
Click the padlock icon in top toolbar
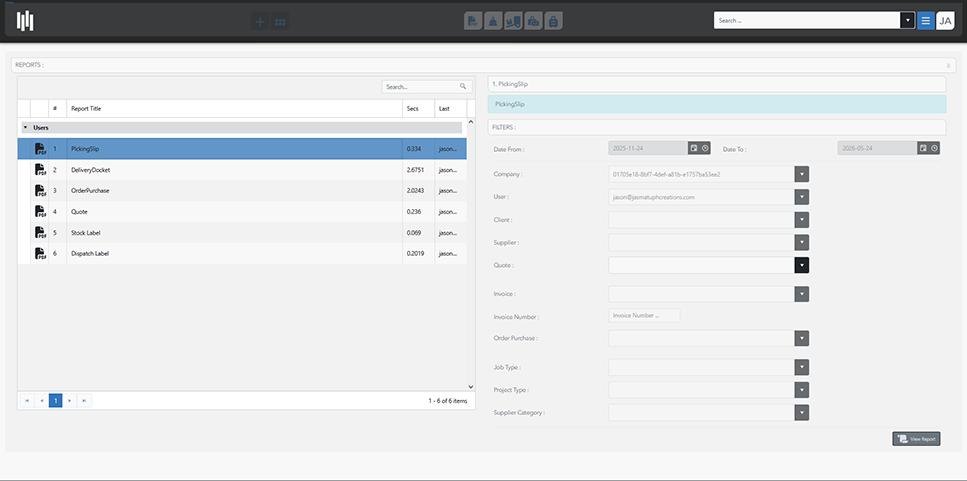[554, 21]
